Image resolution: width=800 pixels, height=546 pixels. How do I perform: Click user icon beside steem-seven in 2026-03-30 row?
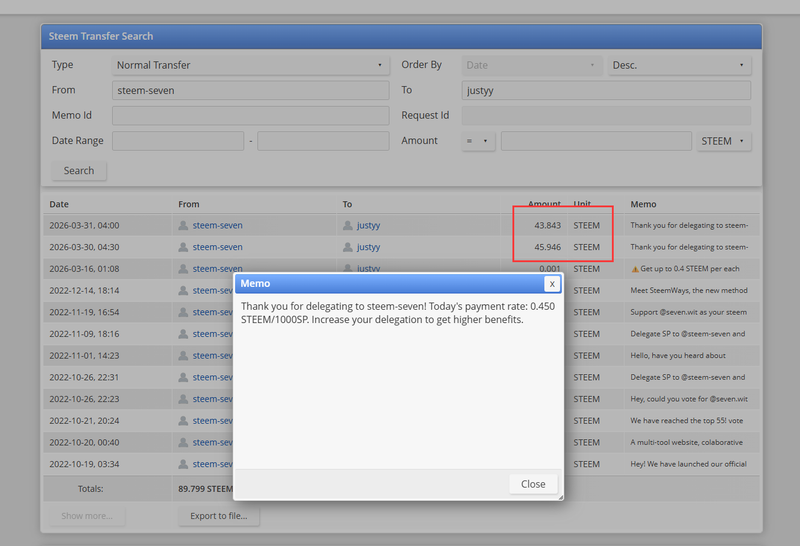[183, 247]
